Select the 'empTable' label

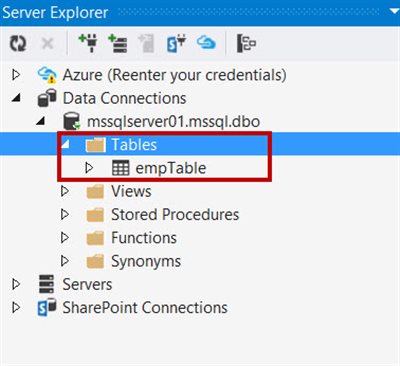pyautogui.click(x=171, y=168)
